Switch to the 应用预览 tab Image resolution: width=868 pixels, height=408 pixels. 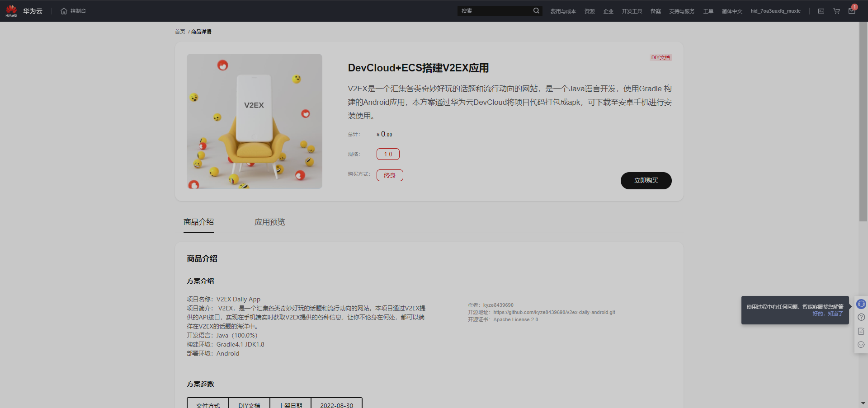point(270,222)
